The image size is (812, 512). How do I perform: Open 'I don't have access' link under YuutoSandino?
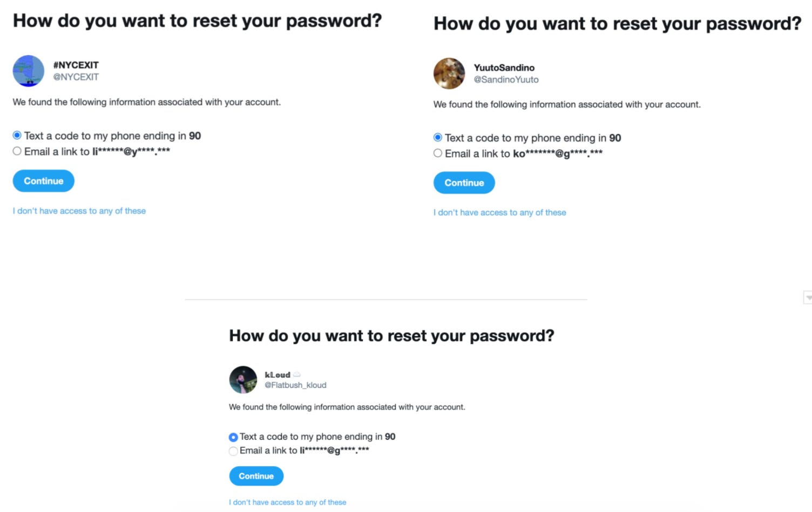(499, 212)
